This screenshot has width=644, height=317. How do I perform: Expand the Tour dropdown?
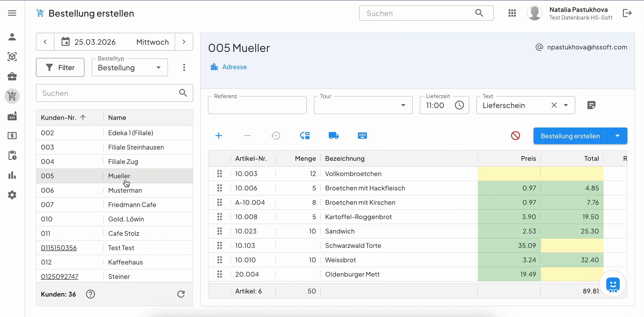[x=403, y=105]
